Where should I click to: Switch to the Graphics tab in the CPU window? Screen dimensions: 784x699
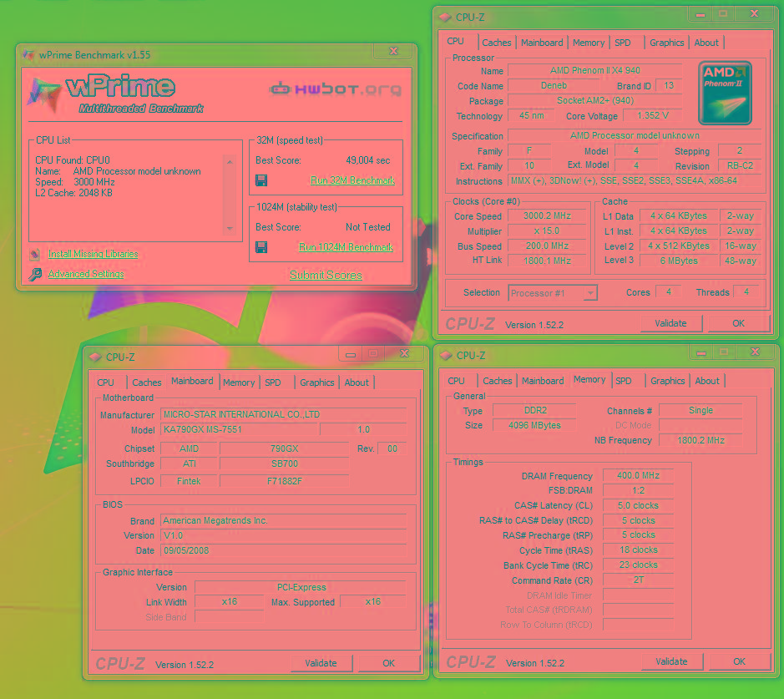[666, 43]
